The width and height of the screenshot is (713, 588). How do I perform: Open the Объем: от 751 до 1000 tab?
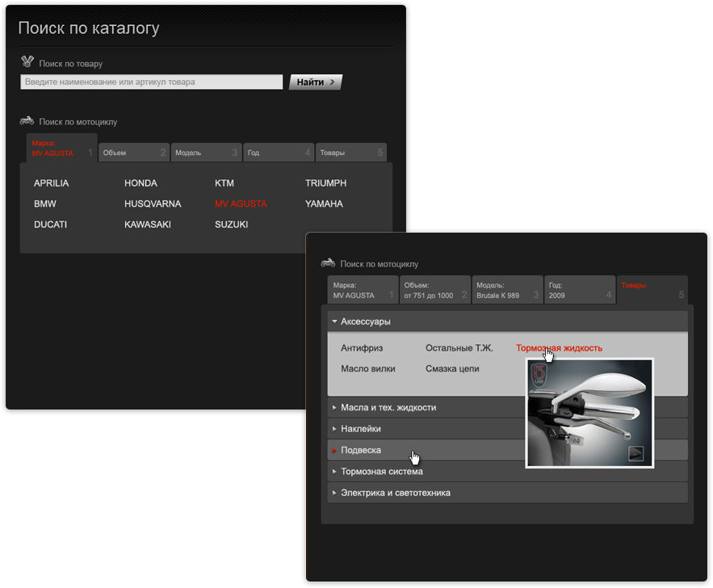pyautogui.click(x=434, y=290)
